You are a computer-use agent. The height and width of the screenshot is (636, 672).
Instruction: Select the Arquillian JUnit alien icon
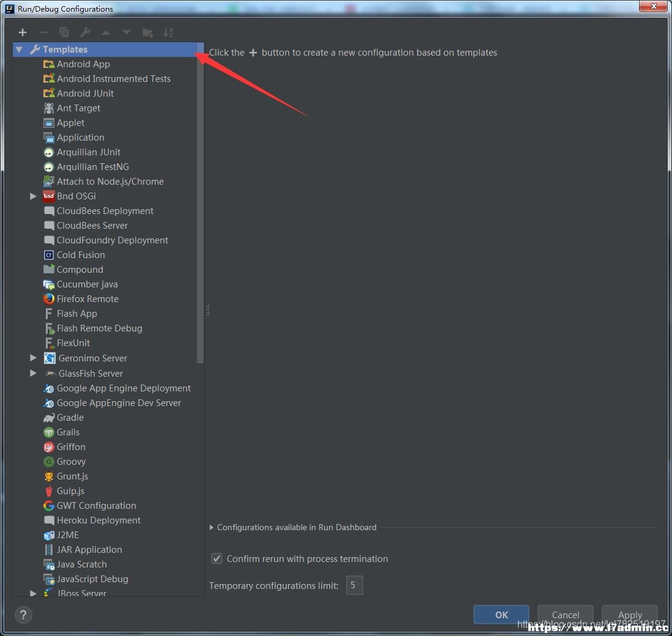point(49,152)
